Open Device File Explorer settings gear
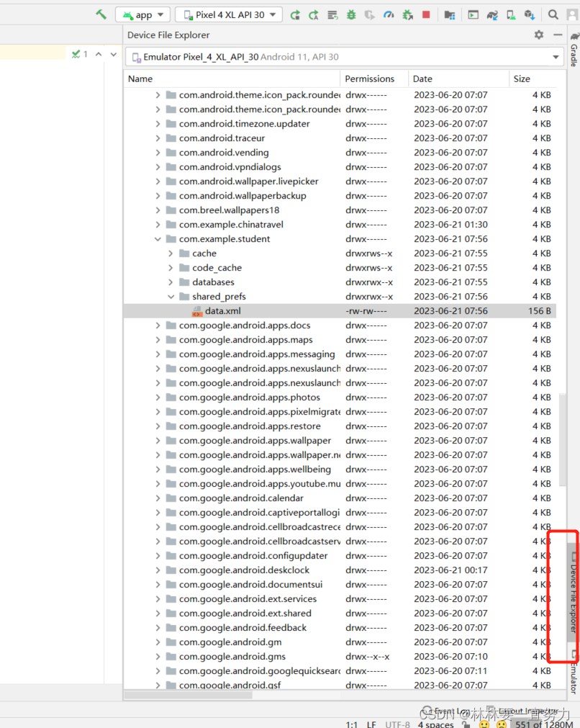 [x=539, y=35]
